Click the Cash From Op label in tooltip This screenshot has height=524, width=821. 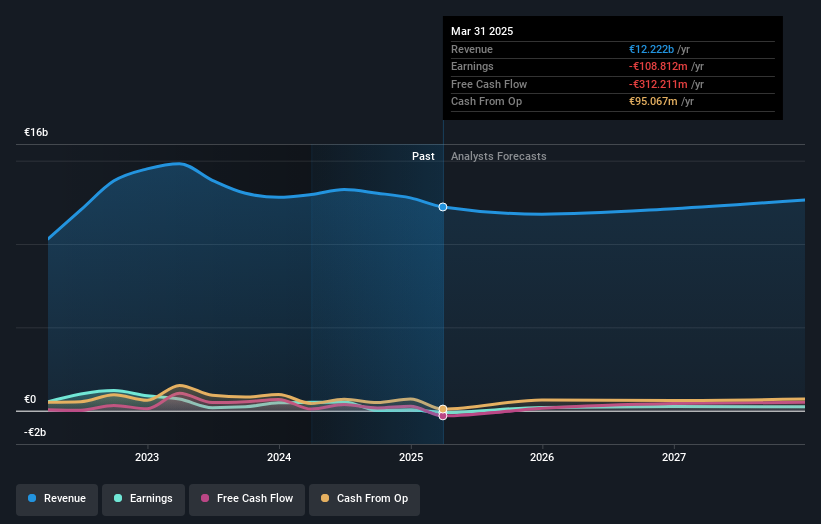pos(486,102)
